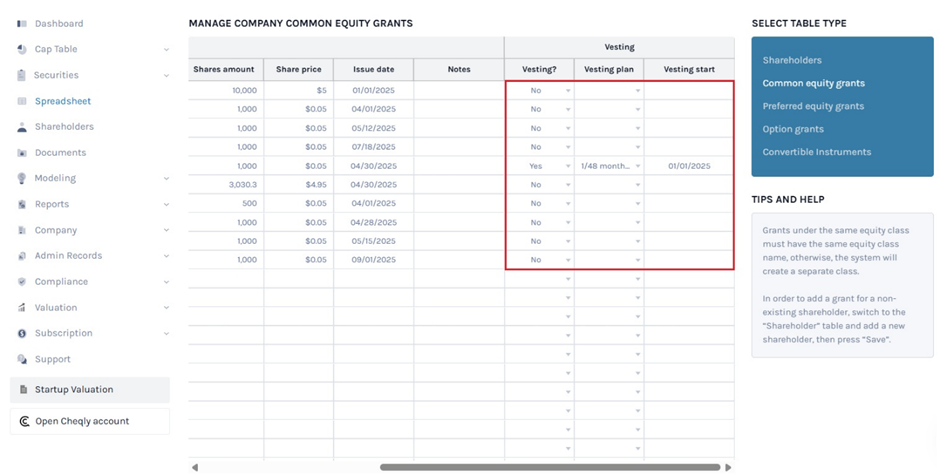
Task: Click the Valuation icon in sidebar
Action: pos(23,308)
